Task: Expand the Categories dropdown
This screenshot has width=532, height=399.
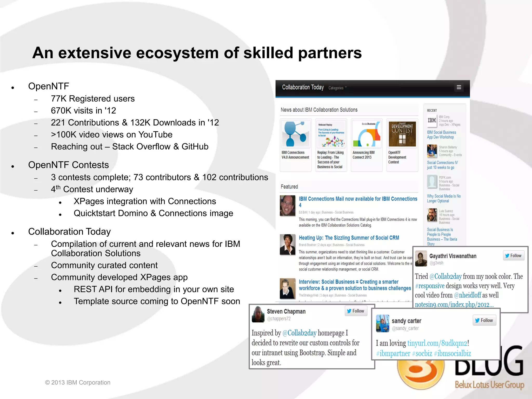Action: (337, 88)
